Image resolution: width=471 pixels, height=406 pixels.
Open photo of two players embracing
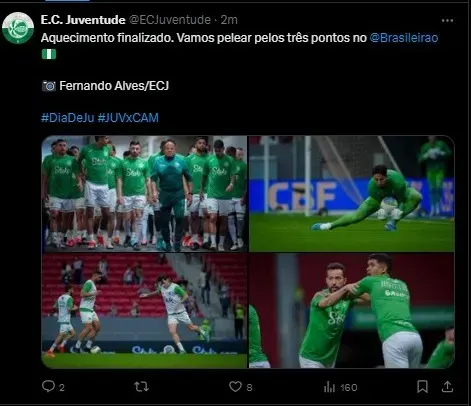(x=352, y=311)
